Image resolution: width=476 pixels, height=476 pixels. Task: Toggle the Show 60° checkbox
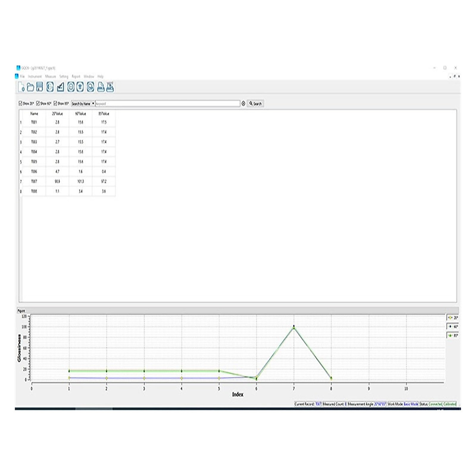(x=38, y=104)
